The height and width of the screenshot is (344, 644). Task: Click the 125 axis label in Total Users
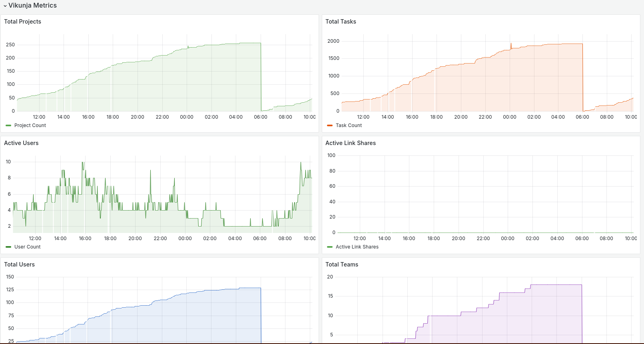[x=10, y=290]
